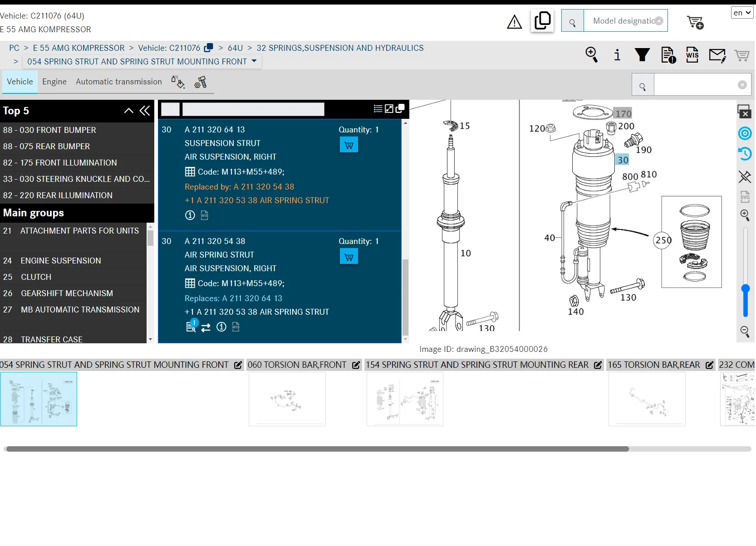Select the Automatic transmission tab
756x546 pixels.
tap(119, 82)
